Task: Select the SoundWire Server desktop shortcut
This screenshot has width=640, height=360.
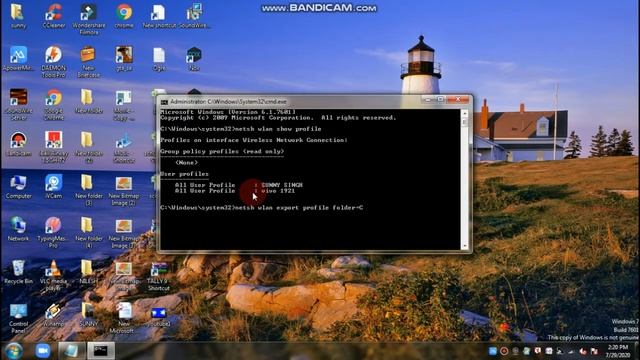Action: (18, 104)
